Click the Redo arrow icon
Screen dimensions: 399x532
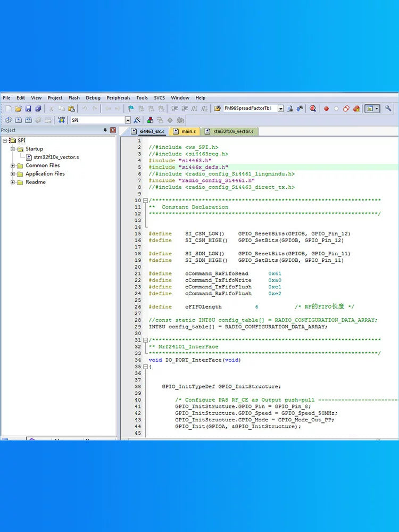(x=95, y=109)
